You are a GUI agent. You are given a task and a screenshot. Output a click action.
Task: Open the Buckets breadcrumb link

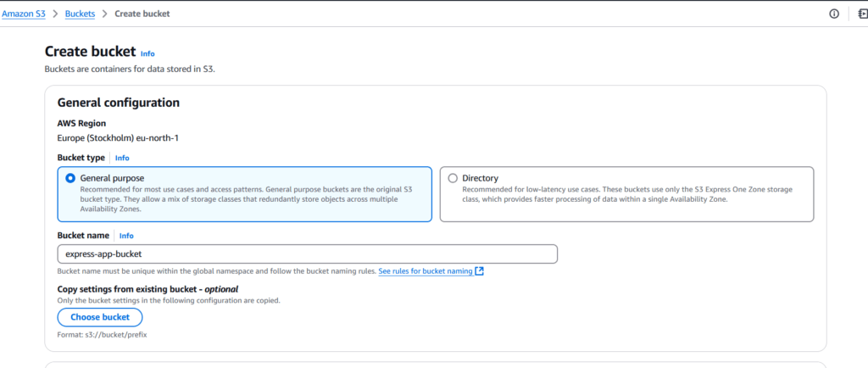pos(80,14)
